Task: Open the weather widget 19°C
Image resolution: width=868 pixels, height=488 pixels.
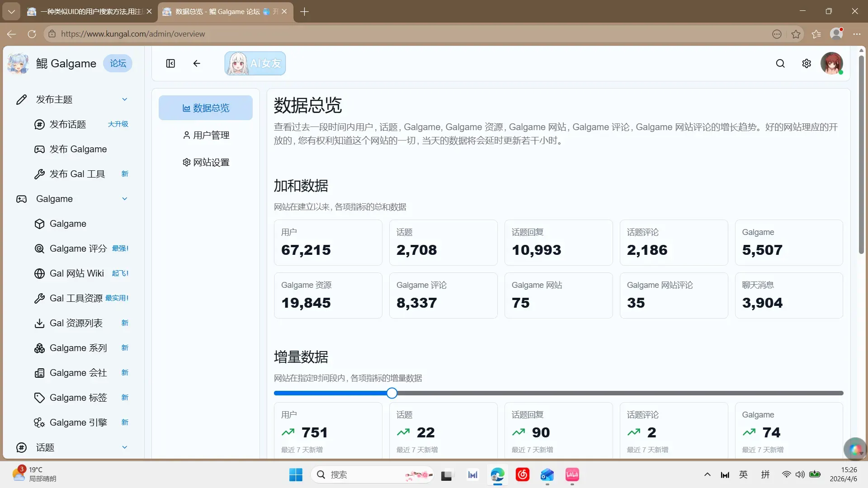Action: [x=34, y=474]
